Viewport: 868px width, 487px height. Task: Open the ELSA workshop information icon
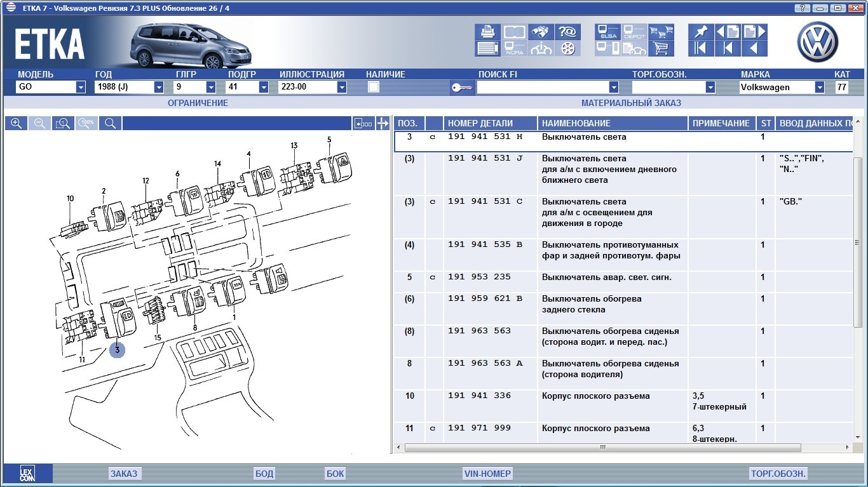607,32
